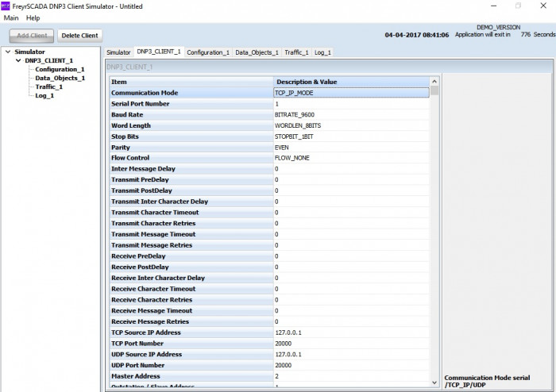Click the Transmit PostDelay value field

[351, 190]
